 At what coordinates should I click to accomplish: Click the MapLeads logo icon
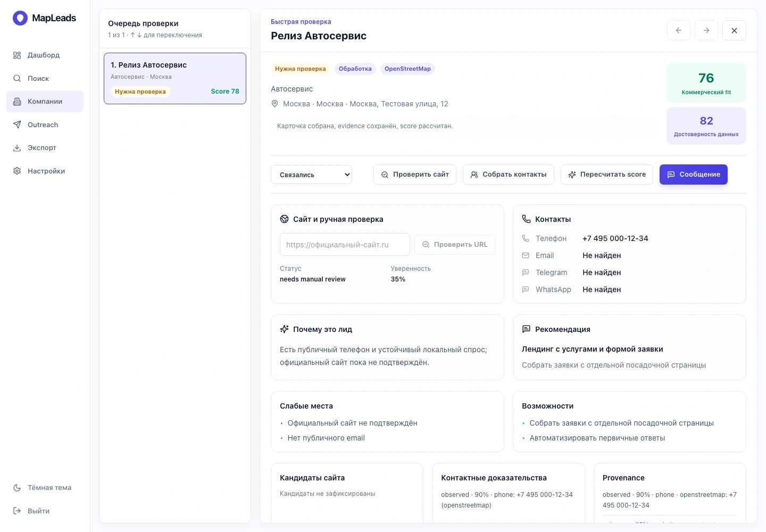coord(20,18)
